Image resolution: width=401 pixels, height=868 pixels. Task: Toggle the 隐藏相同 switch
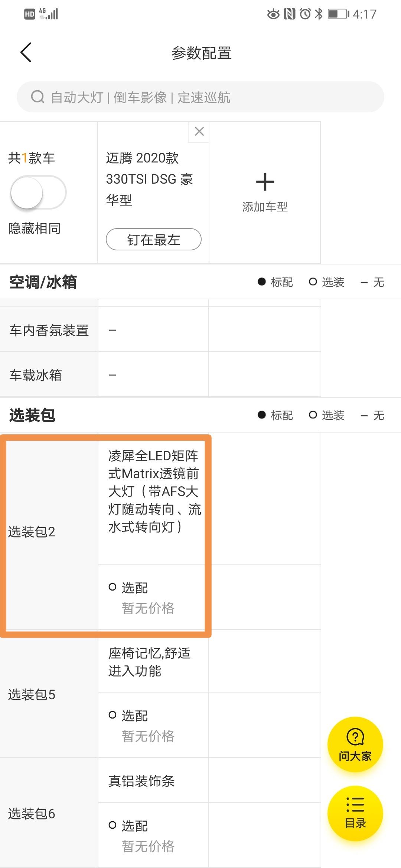click(x=38, y=193)
